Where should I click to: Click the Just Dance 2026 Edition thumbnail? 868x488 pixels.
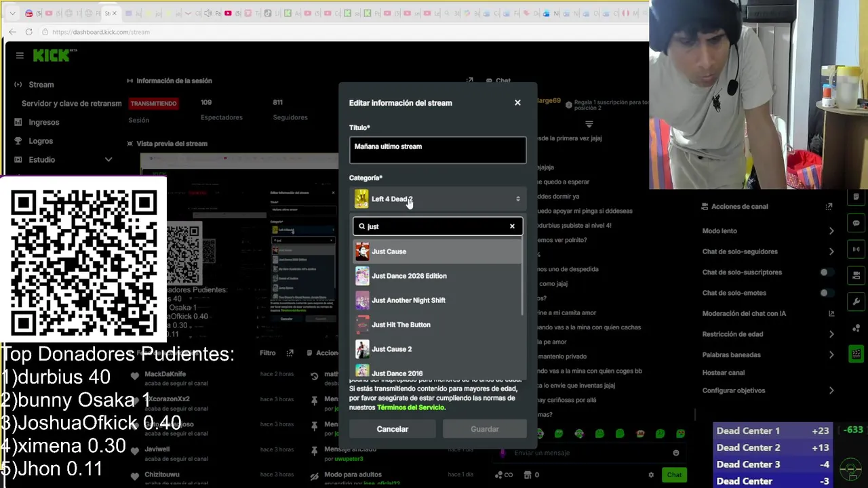[362, 276]
